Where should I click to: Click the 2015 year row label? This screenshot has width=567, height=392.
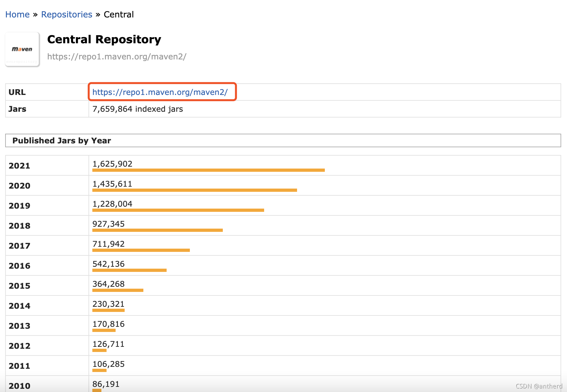[19, 286]
